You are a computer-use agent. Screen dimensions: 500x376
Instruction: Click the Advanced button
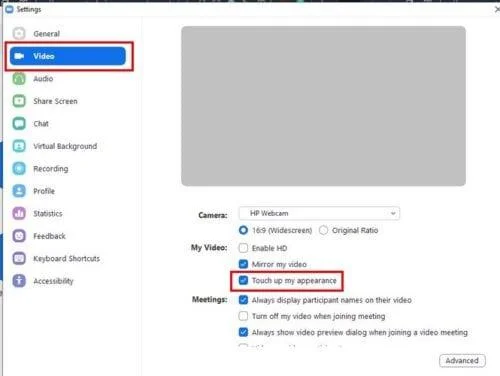tap(462, 361)
